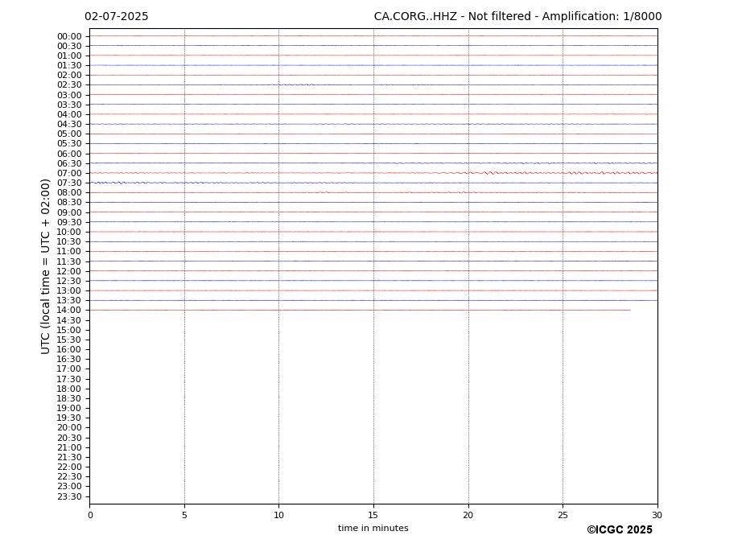Click the 10:00 time row label
Viewport: 746px width, 560px height.
pyautogui.click(x=69, y=233)
